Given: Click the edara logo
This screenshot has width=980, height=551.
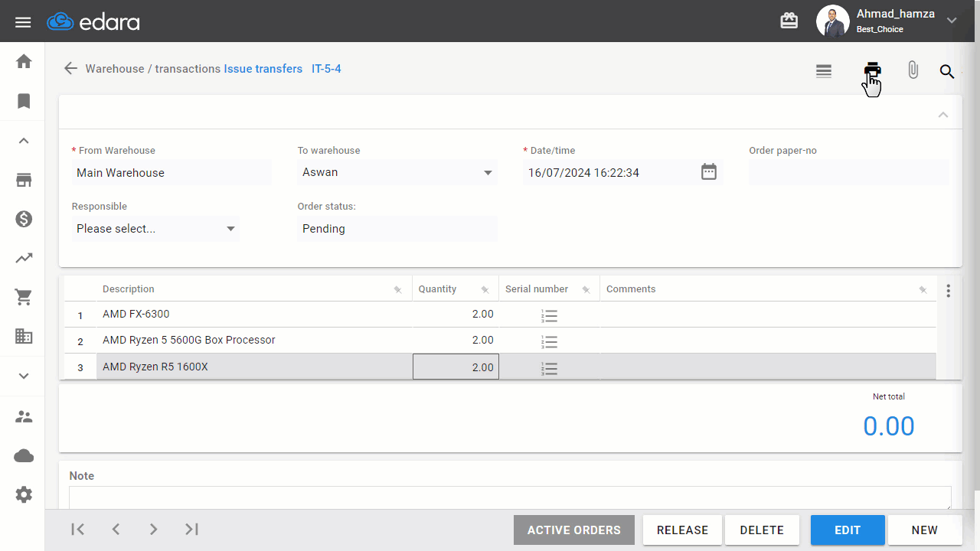Looking at the screenshot, I should pyautogui.click(x=93, y=21).
